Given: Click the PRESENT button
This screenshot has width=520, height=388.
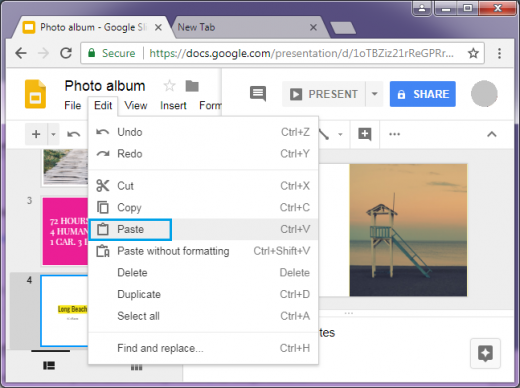Looking at the screenshot, I should (x=324, y=94).
